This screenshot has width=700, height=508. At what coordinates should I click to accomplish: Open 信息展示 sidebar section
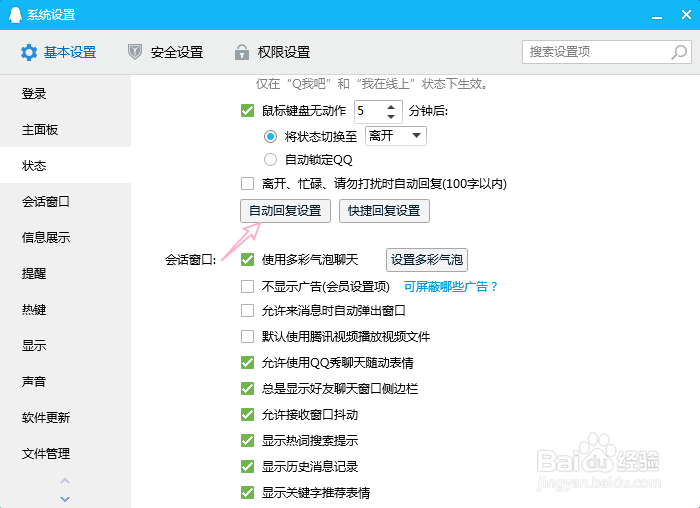click(x=65, y=237)
